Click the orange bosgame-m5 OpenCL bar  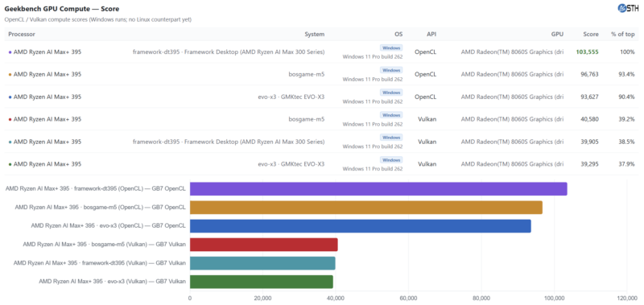[x=366, y=208]
